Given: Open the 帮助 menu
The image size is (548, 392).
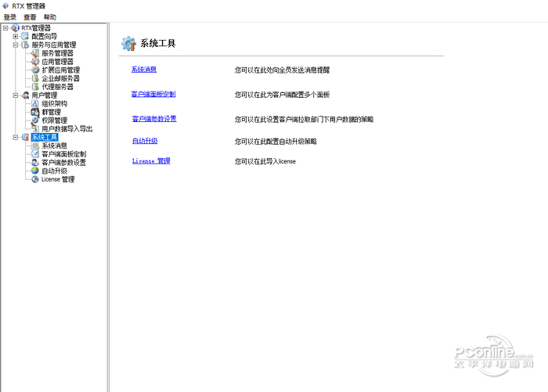Looking at the screenshot, I should coord(49,17).
